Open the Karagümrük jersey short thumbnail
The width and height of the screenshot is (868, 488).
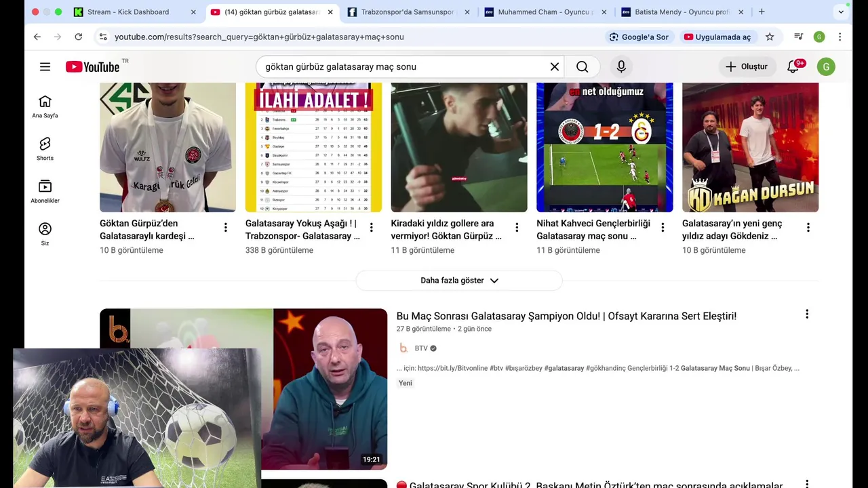[167, 147]
